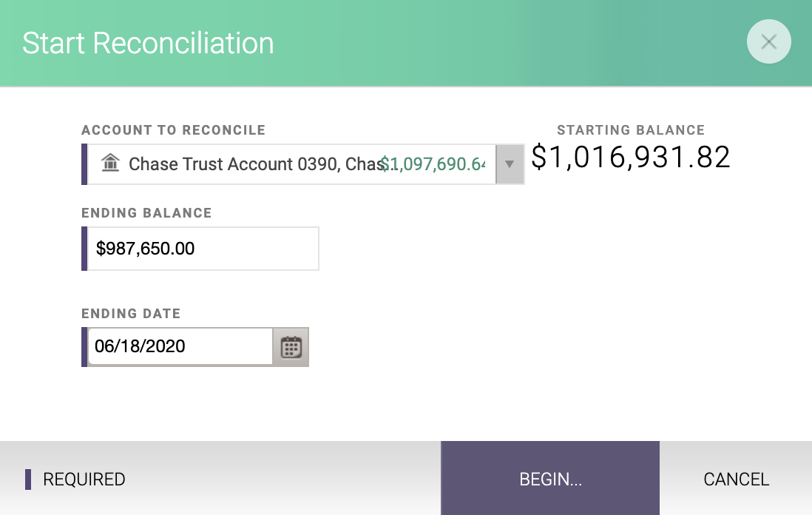Expand the account dropdown arrow
Screen dimensions: 812x515
[509, 164]
